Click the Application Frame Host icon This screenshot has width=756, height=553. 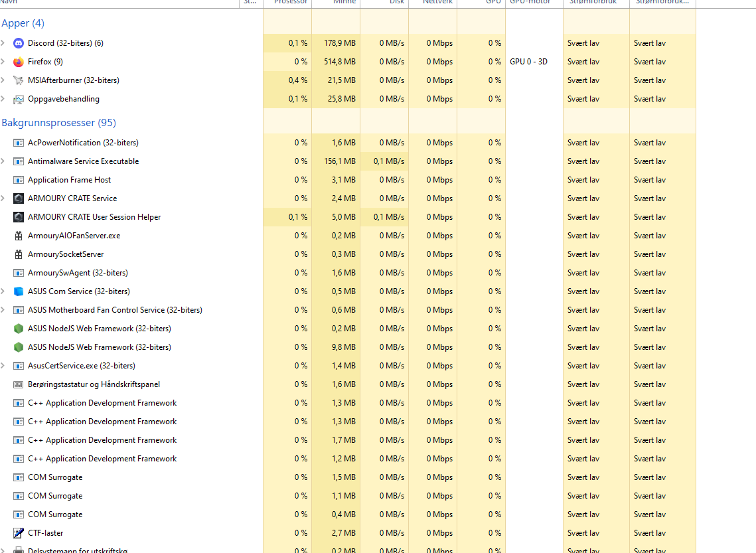[19, 181]
